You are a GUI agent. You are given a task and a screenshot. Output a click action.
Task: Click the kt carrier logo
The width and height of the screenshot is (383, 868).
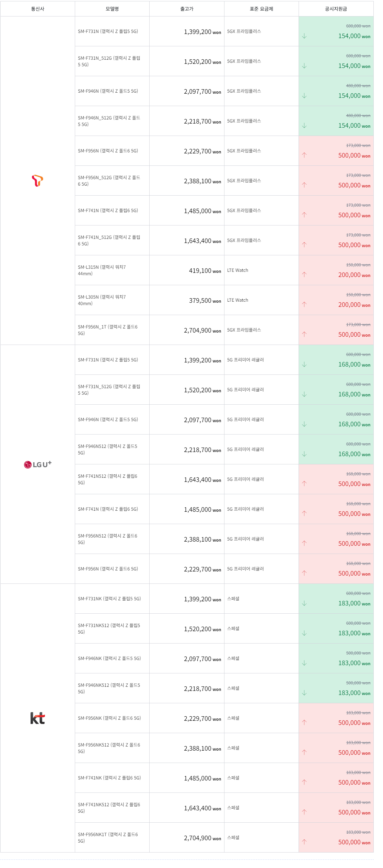point(37,718)
